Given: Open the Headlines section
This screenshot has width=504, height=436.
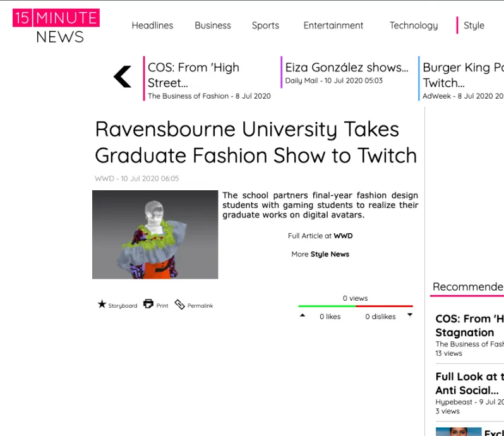Looking at the screenshot, I should [152, 25].
